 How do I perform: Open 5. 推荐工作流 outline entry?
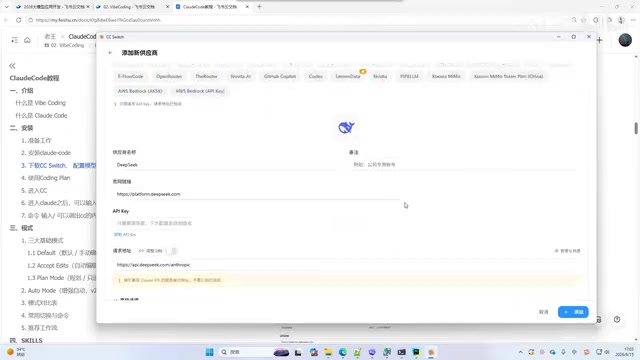pyautogui.click(x=39, y=328)
